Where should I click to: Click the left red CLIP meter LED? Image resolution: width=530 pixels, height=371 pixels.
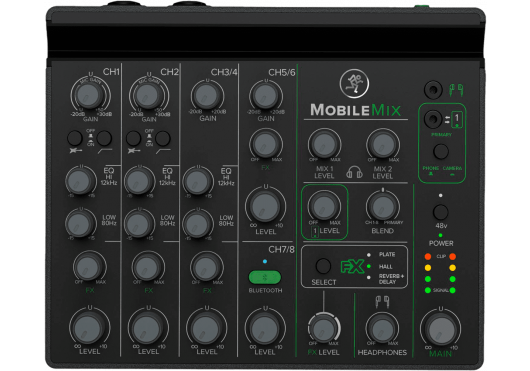428,256
